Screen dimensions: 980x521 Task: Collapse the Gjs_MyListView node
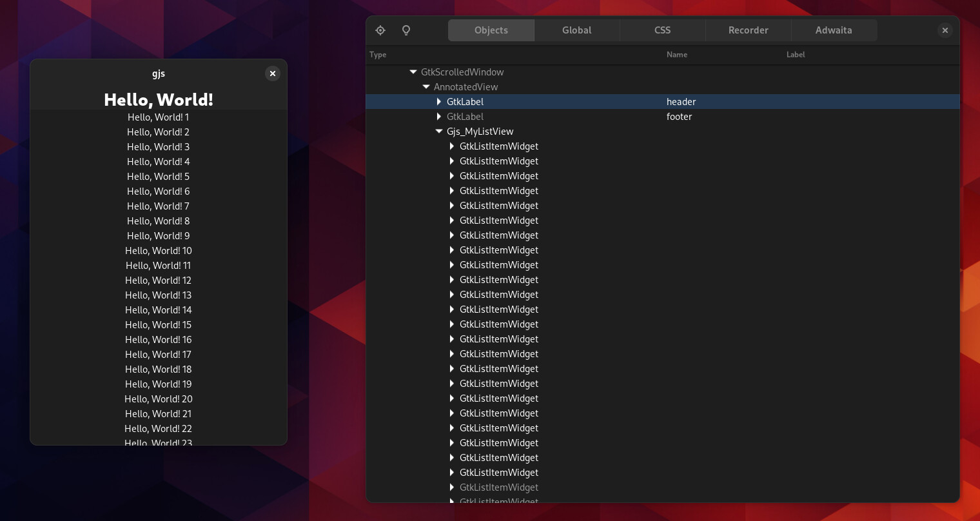[439, 132]
